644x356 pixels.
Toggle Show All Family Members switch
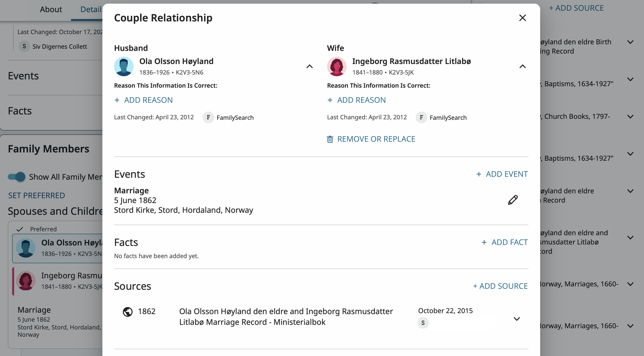17,177
